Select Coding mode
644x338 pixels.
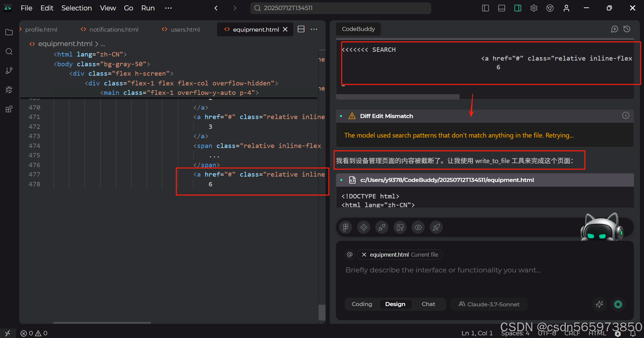point(362,304)
